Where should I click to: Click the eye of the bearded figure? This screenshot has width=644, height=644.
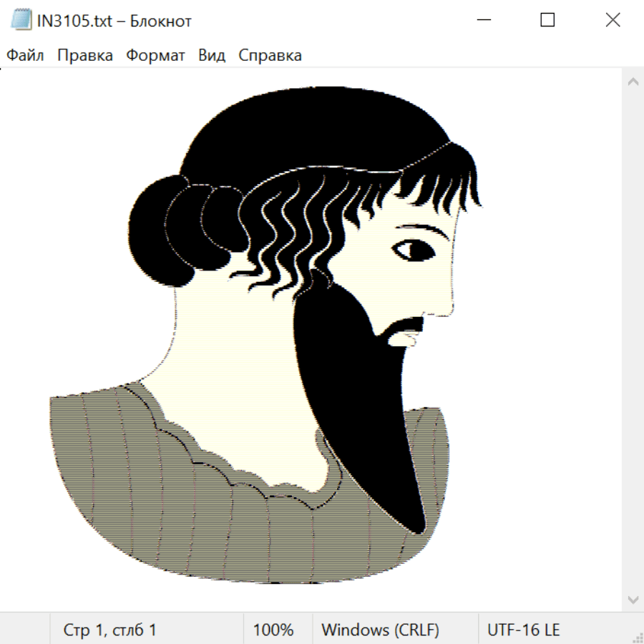coord(414,250)
